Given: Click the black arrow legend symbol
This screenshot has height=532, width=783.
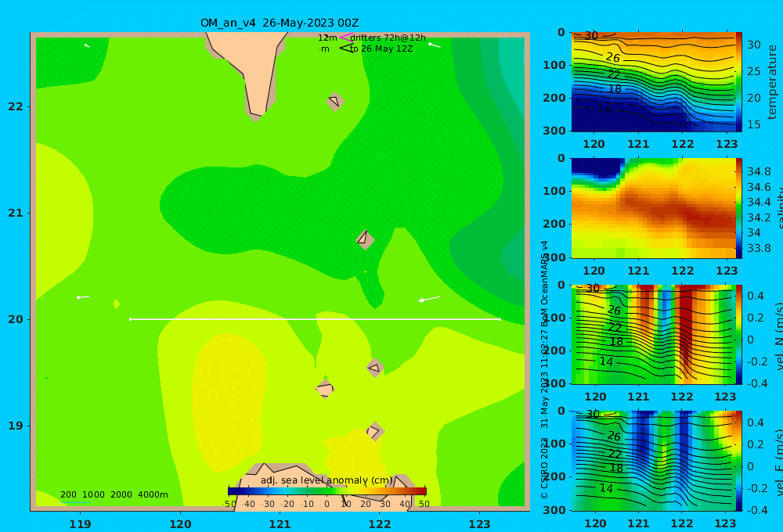Looking at the screenshot, I should (x=346, y=49).
